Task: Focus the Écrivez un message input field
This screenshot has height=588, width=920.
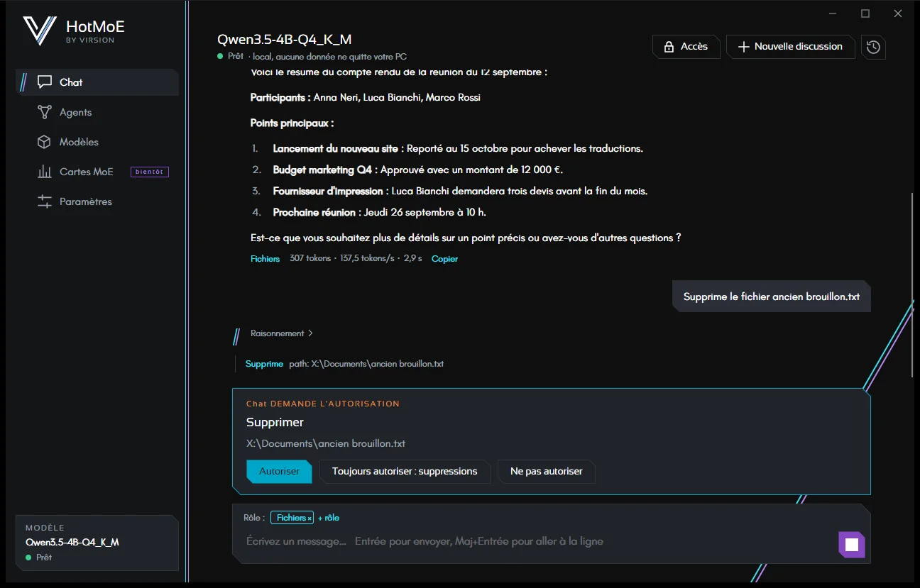Action: pyautogui.click(x=536, y=541)
